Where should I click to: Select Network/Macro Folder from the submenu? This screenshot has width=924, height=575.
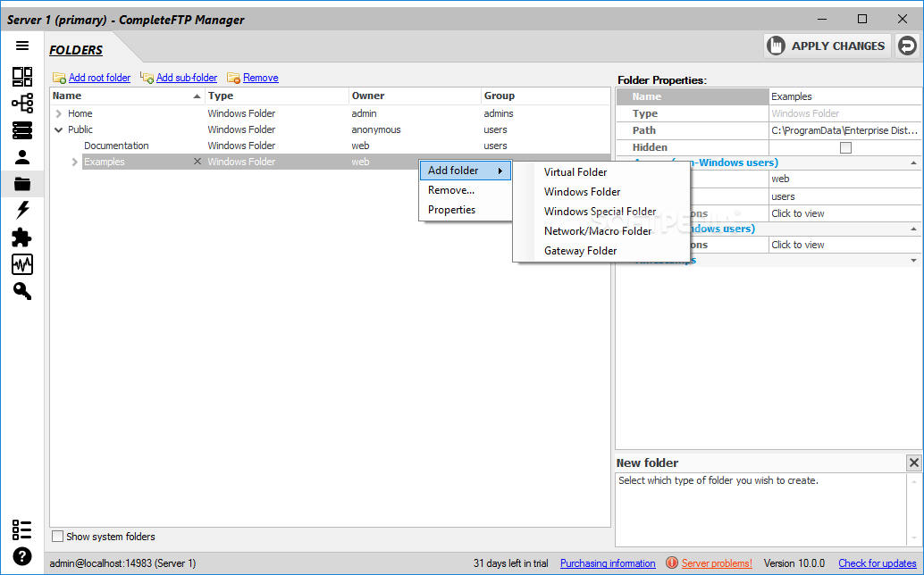601,231
